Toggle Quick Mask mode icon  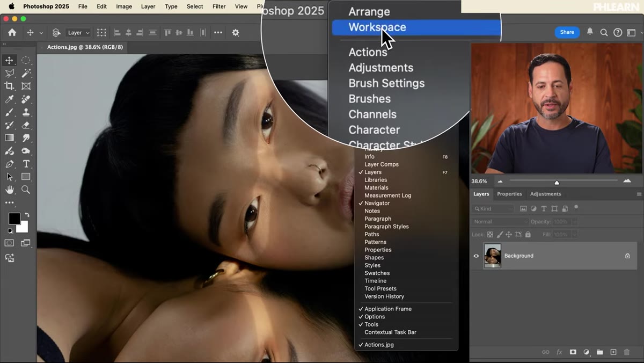tap(9, 243)
